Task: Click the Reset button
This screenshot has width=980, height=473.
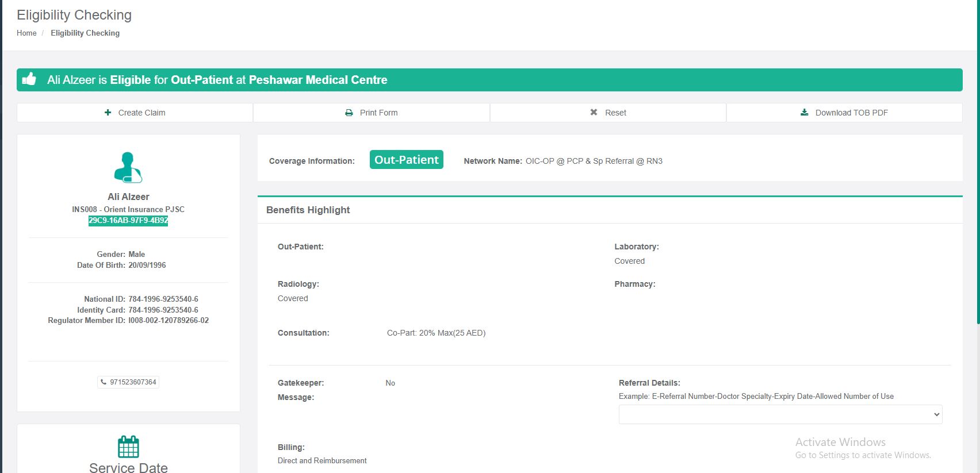Action: click(608, 113)
